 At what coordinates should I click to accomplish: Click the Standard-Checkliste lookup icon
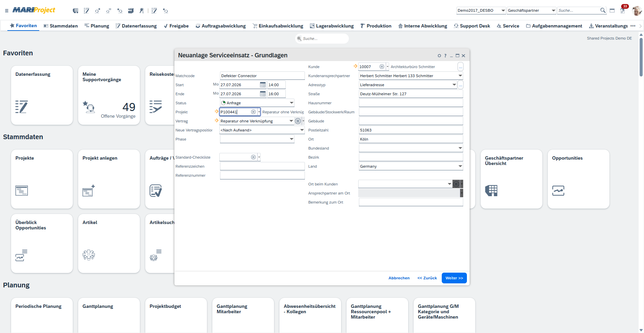tap(254, 157)
